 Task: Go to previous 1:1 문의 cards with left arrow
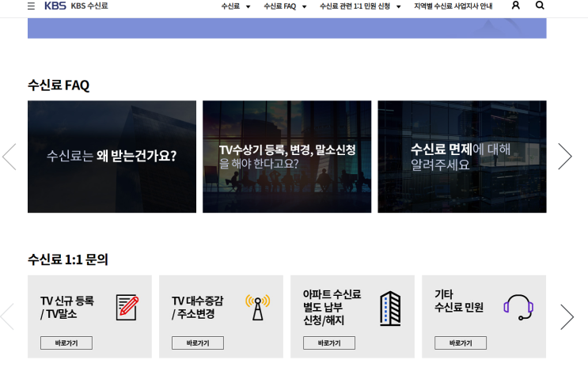[7, 316]
